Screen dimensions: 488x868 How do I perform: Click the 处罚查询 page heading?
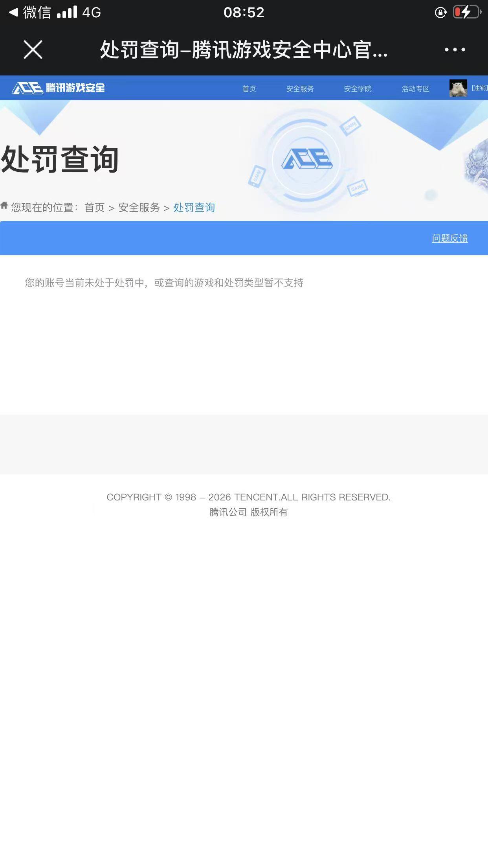[60, 159]
